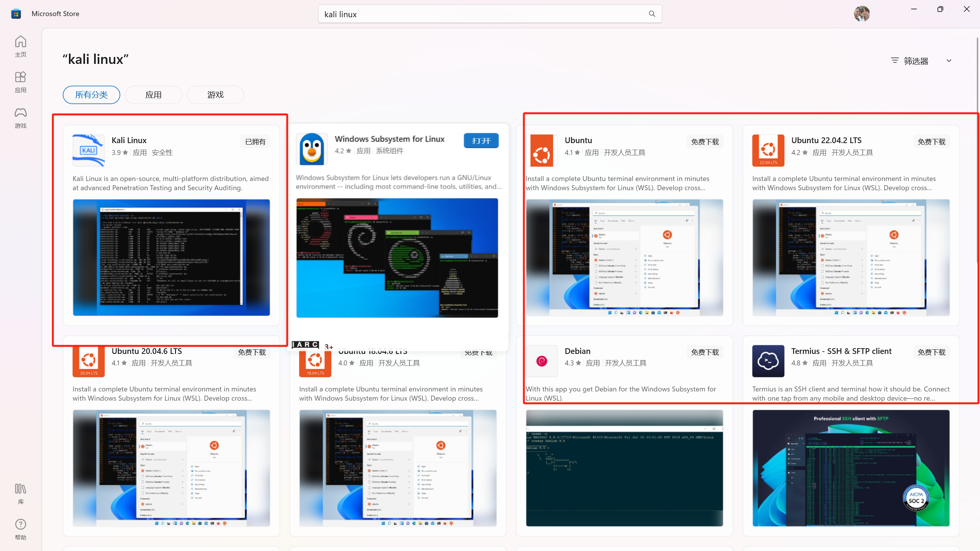Click free download for Debian
The height and width of the screenshot is (551, 980).
coord(705,352)
